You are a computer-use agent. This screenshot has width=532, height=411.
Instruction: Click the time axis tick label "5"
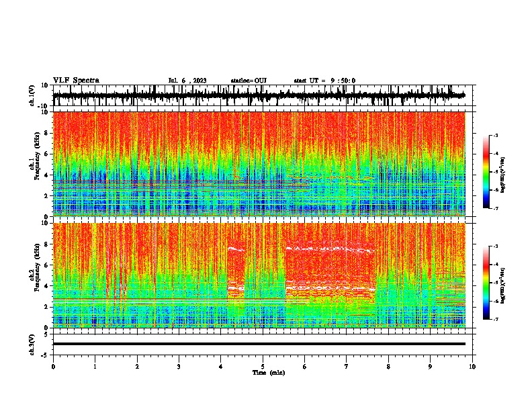[x=263, y=367]
